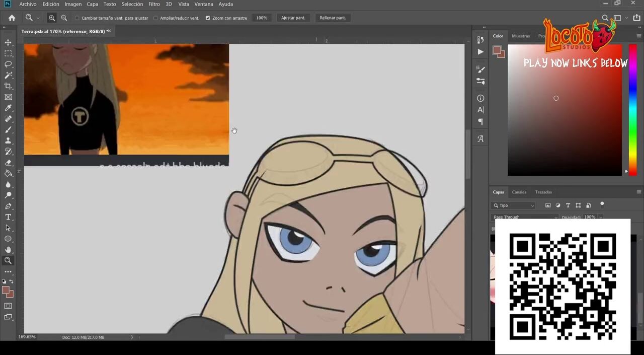
Task: Enable Ampliar/reducir vent. checkbox
Action: tap(155, 18)
